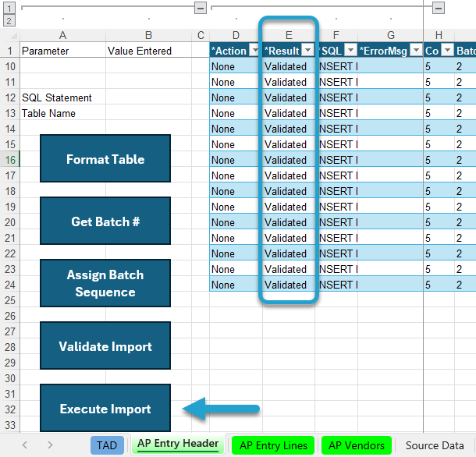Click the Get Batch # button

(x=105, y=221)
